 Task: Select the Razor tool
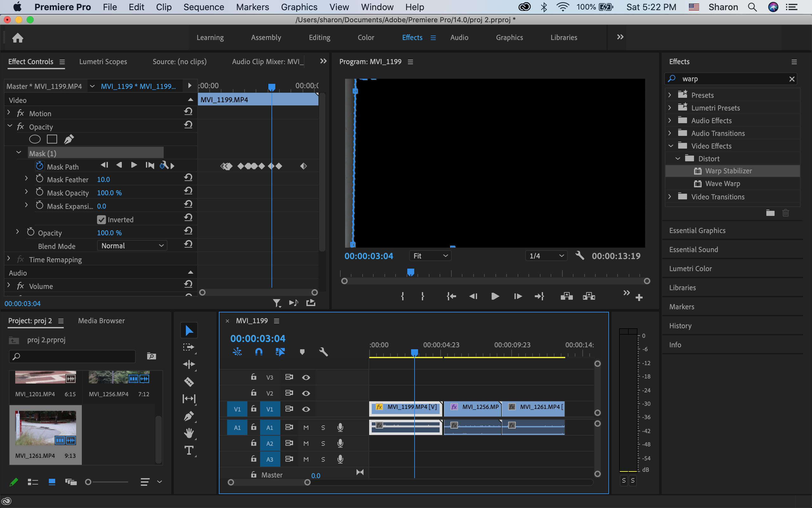point(189,382)
